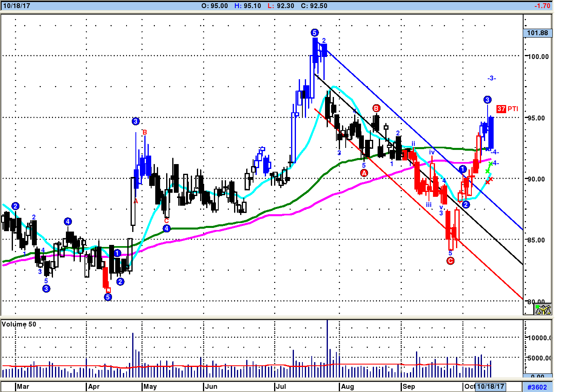The image size is (566, 392).
Task: Click the red X projection marker
Action: 488,181
